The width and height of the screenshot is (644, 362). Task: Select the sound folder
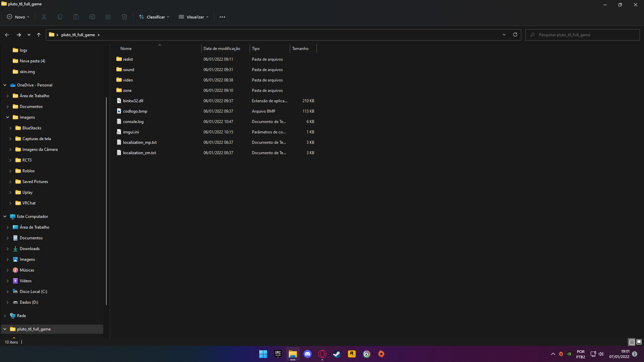128,70
